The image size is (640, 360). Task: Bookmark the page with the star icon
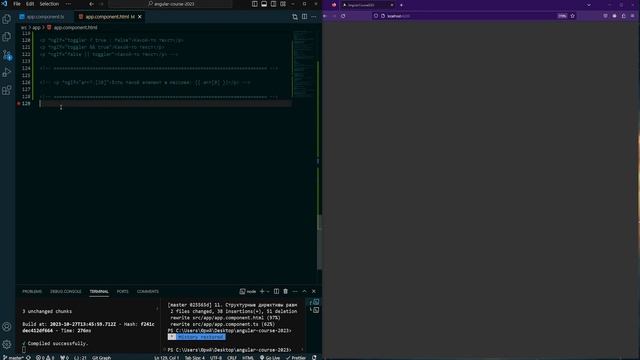pos(572,16)
